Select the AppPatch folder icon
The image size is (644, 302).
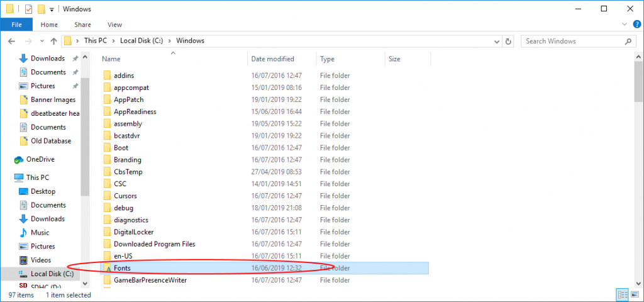pyautogui.click(x=107, y=99)
